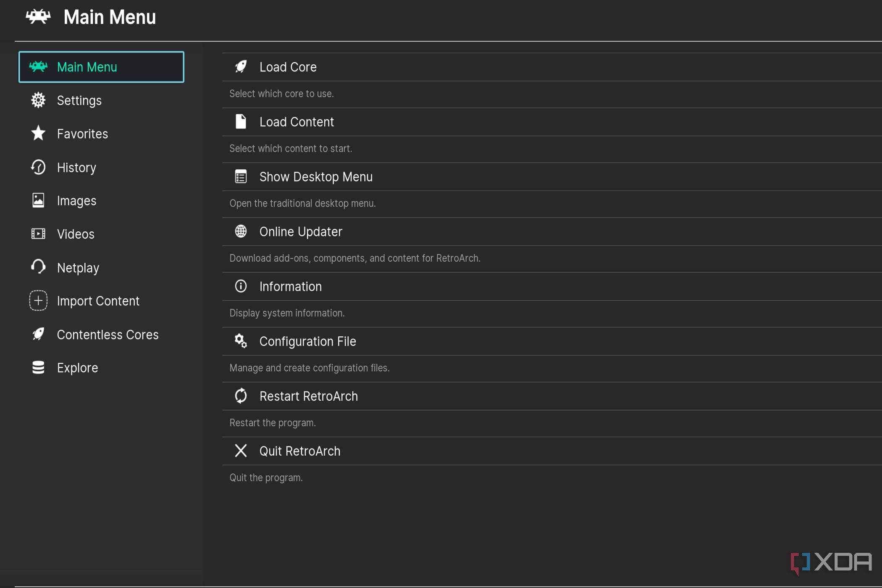Click the Contentless Cores rocket icon
Image resolution: width=882 pixels, height=588 pixels.
38,334
